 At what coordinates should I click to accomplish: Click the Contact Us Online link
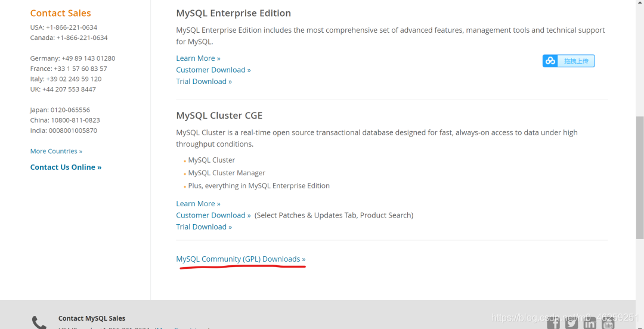66,167
